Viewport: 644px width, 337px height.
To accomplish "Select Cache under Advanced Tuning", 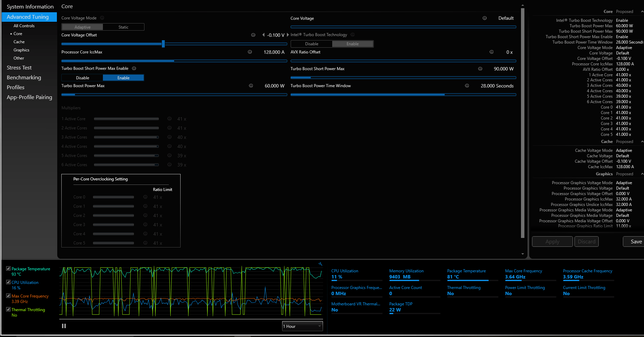I will click(19, 42).
